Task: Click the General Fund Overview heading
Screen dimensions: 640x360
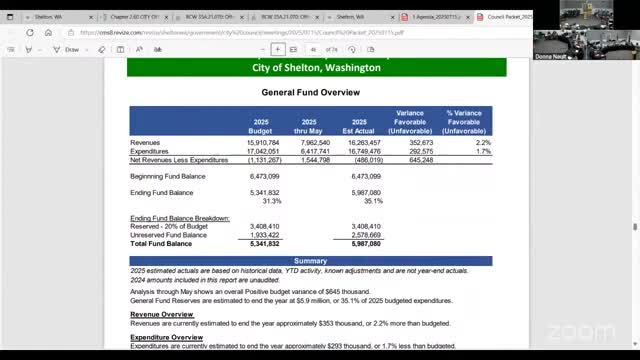Action: (x=311, y=93)
